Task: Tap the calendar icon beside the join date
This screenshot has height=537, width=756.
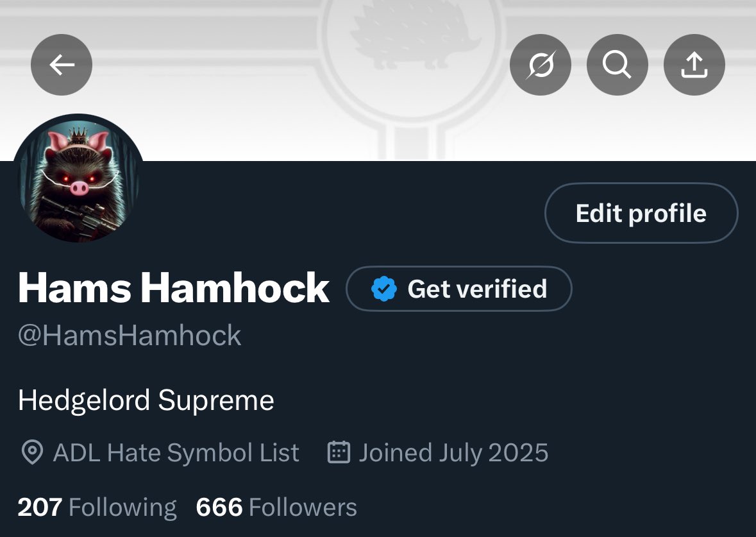Action: coord(339,452)
